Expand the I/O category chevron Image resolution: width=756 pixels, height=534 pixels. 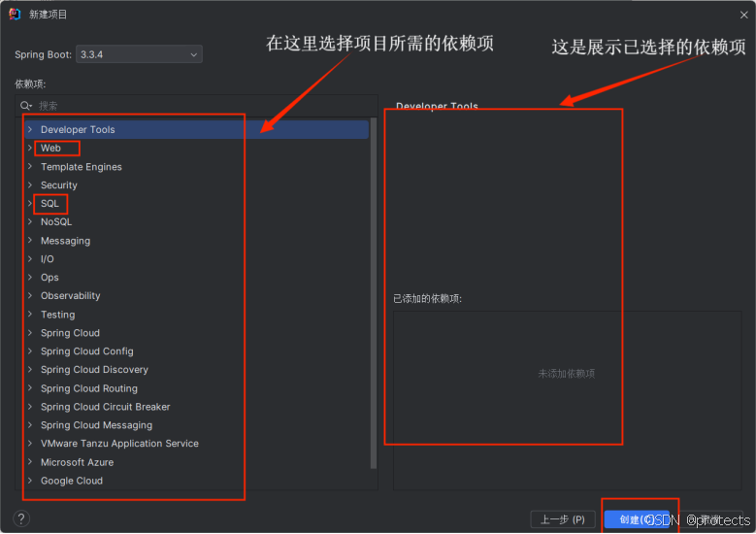click(x=30, y=258)
